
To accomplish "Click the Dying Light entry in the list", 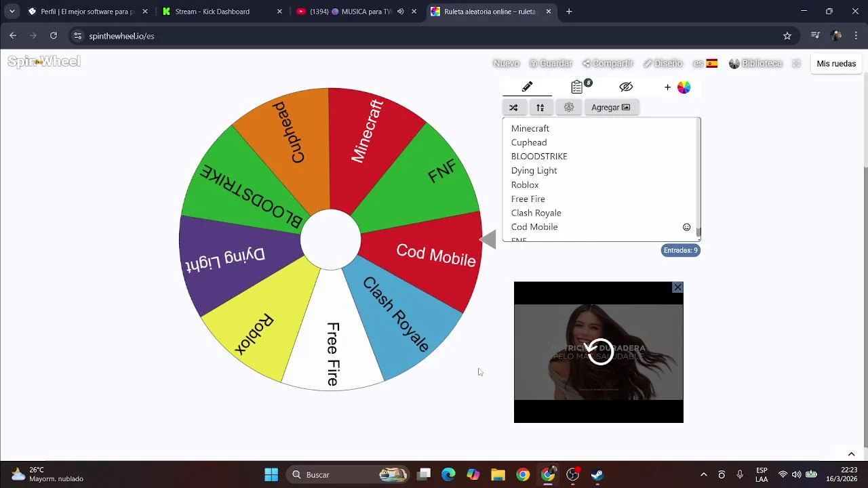I will tap(534, 170).
